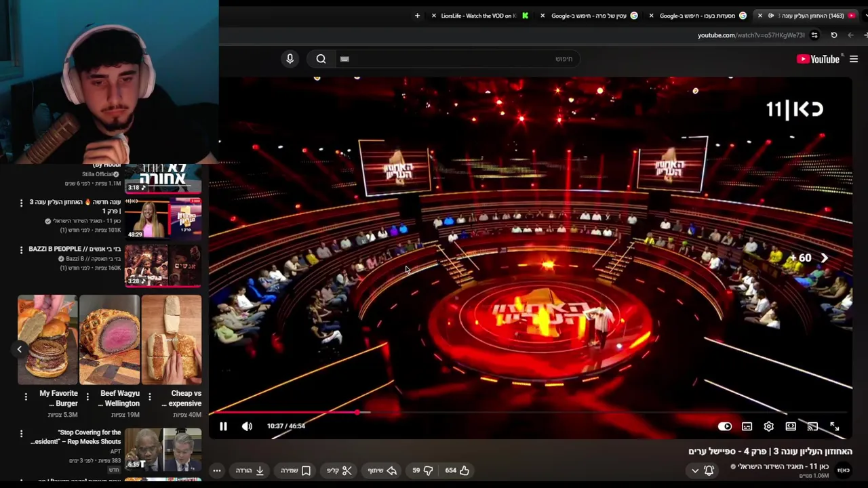This screenshot has height=488, width=868.
Task: Open options for Cheap vs expensive short
Action: pos(149,396)
